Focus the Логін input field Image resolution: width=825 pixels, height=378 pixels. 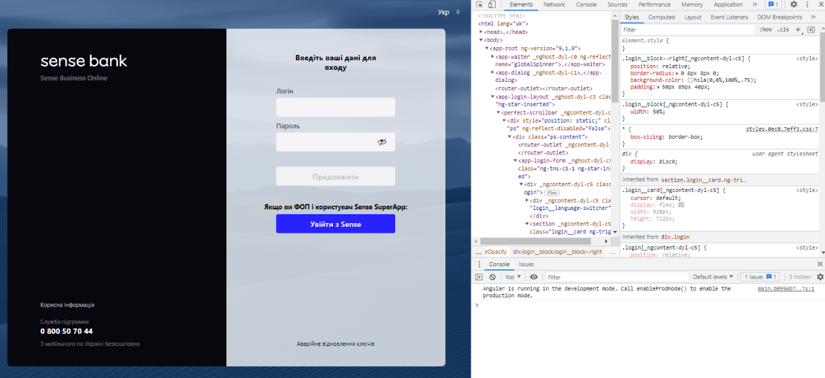335,107
